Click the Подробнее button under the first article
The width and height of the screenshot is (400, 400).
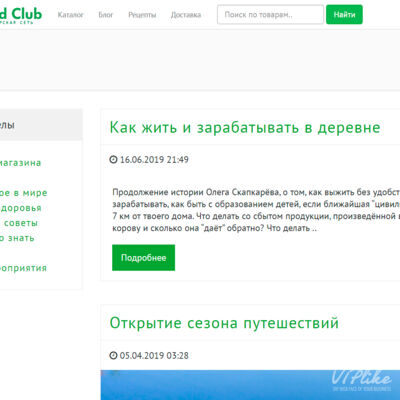click(143, 258)
